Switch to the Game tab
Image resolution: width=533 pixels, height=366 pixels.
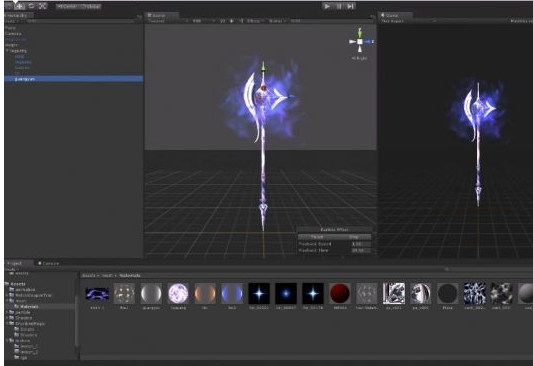[x=396, y=15]
